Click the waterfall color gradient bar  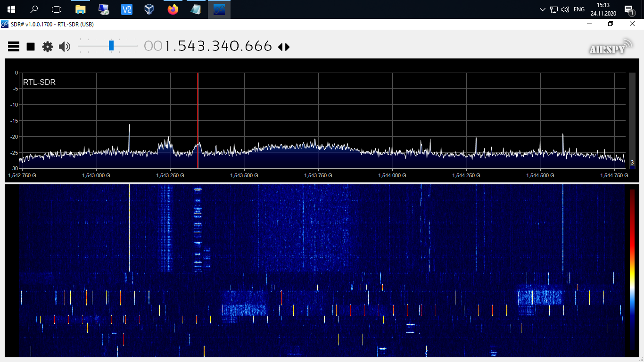click(x=632, y=269)
